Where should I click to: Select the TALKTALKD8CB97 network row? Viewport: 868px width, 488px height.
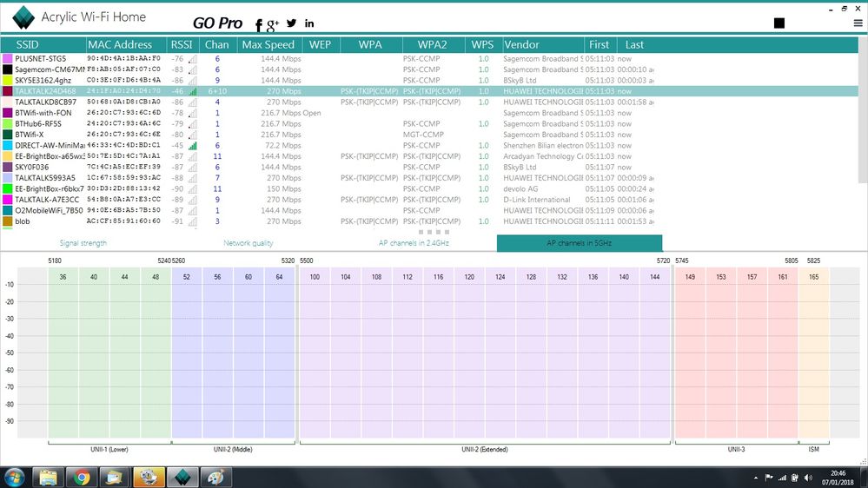429,102
